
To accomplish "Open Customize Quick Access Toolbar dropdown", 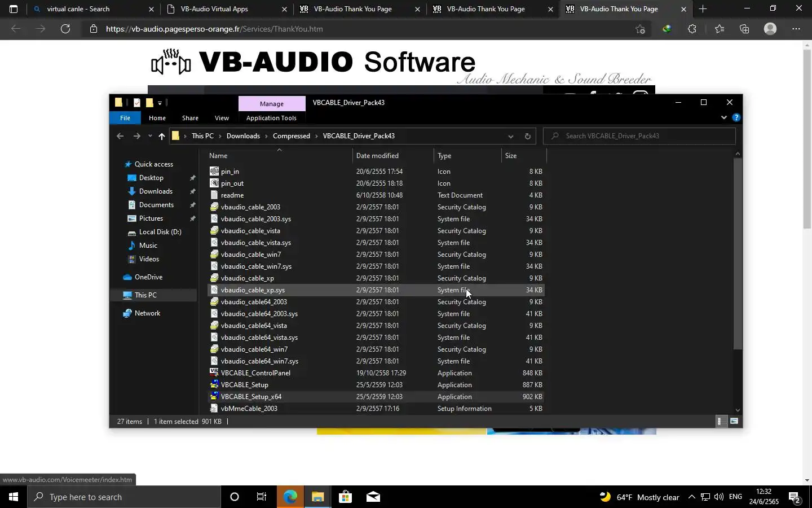I will pos(160,103).
